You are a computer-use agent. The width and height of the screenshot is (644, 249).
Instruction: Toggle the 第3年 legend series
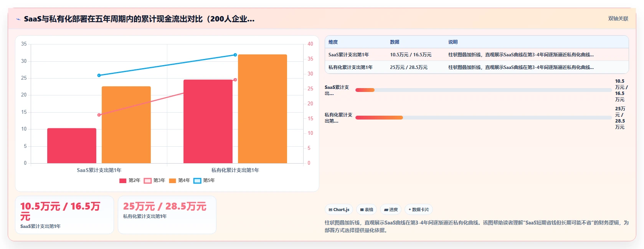(155, 180)
